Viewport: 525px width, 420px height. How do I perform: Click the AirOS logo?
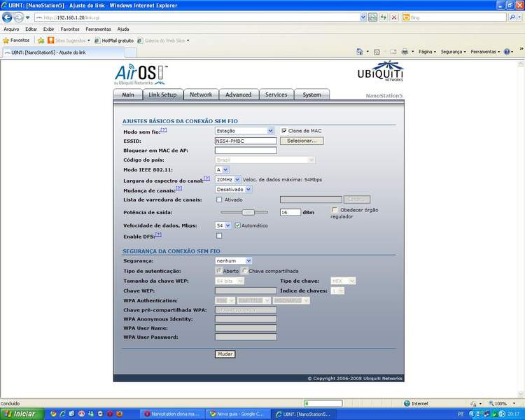click(141, 74)
